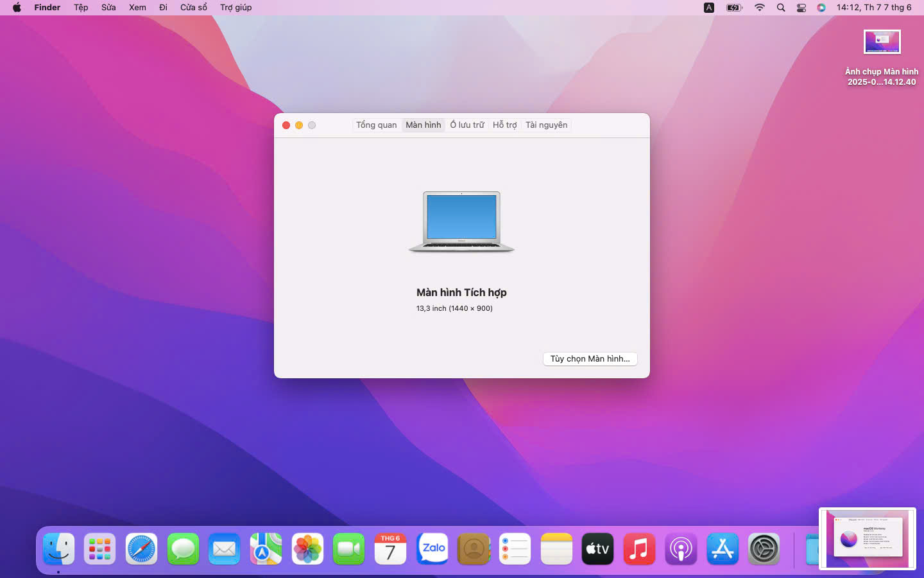Open Podcasts app in Dock
Image resolution: width=924 pixels, height=578 pixels.
pos(681,549)
